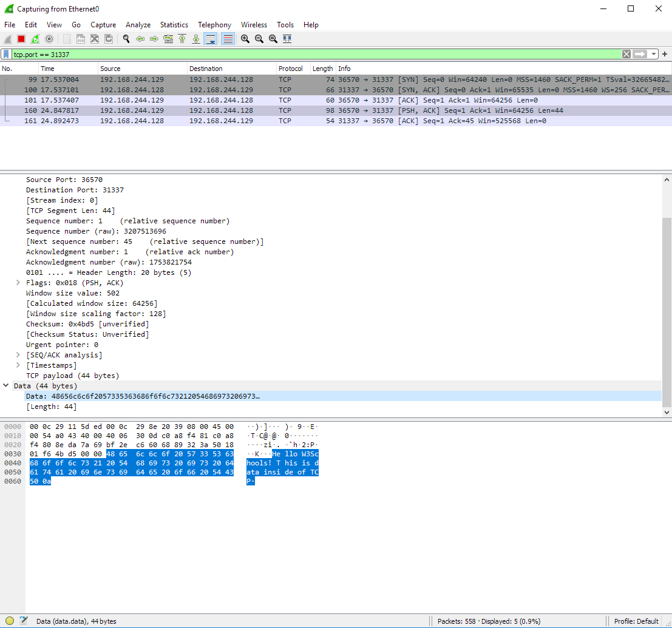Collapse the Data (44 bytes) tree
The width and height of the screenshot is (672, 628).
[5, 385]
